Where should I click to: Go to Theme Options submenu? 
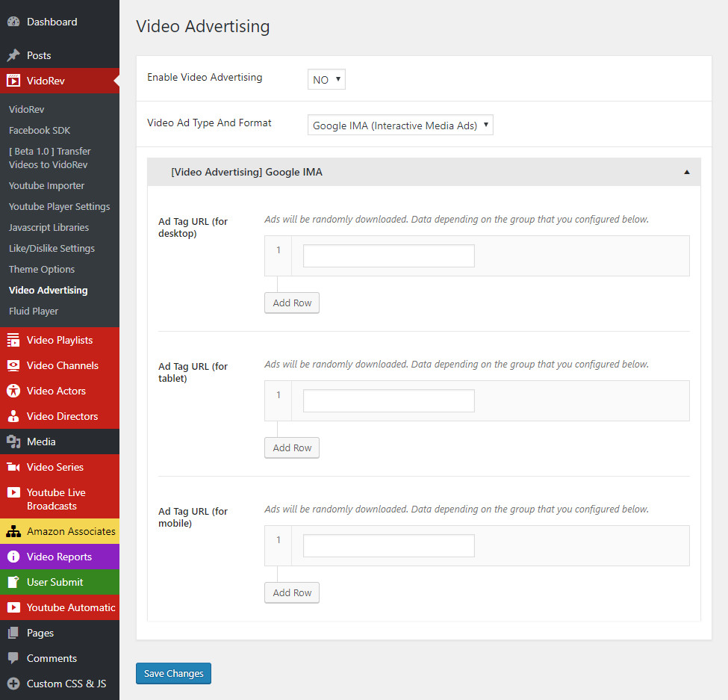pos(42,270)
